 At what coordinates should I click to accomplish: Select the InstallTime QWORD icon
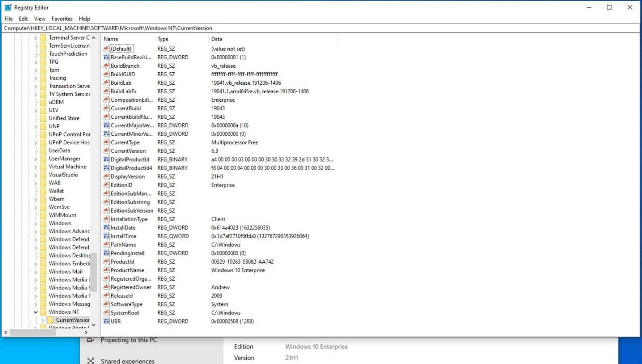[106, 236]
